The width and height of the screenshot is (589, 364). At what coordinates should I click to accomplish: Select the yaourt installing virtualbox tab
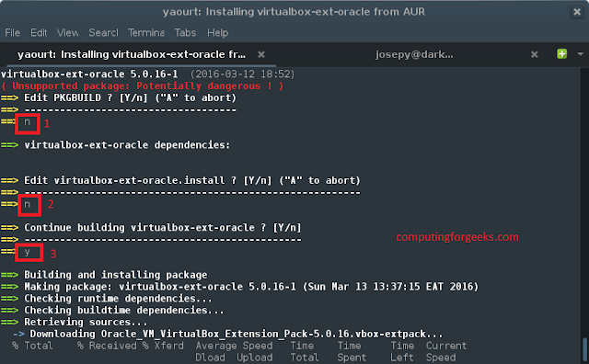132,55
